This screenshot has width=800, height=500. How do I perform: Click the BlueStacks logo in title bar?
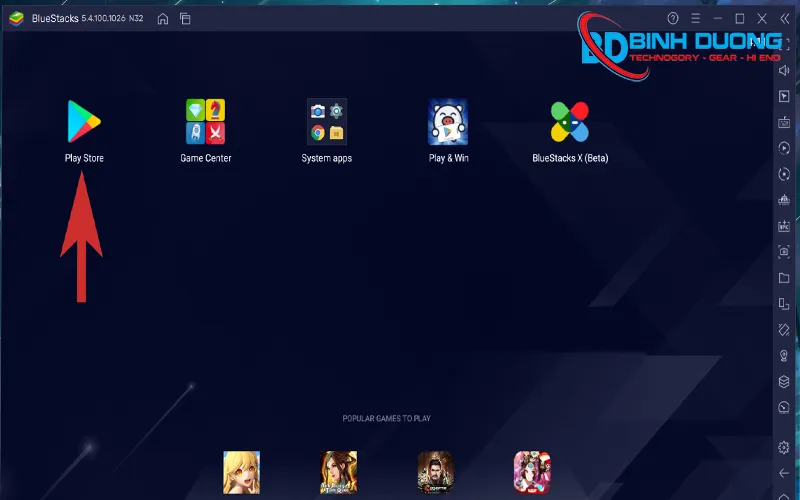point(16,19)
